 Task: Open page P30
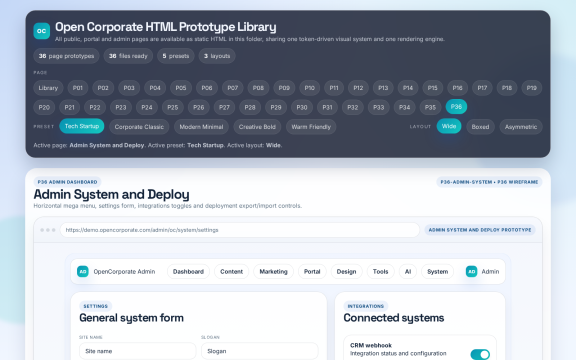[x=302, y=107]
